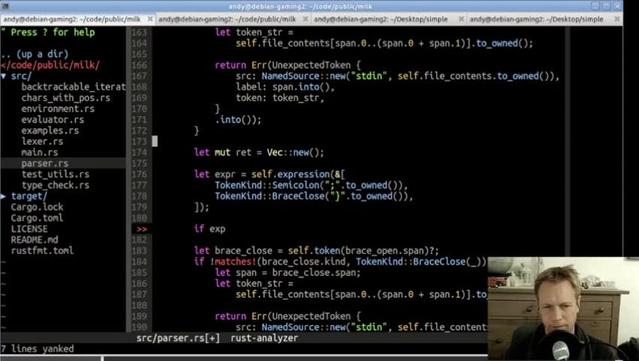Click 'let brace_close = self.token' line
The image size is (639, 361).
(x=317, y=251)
